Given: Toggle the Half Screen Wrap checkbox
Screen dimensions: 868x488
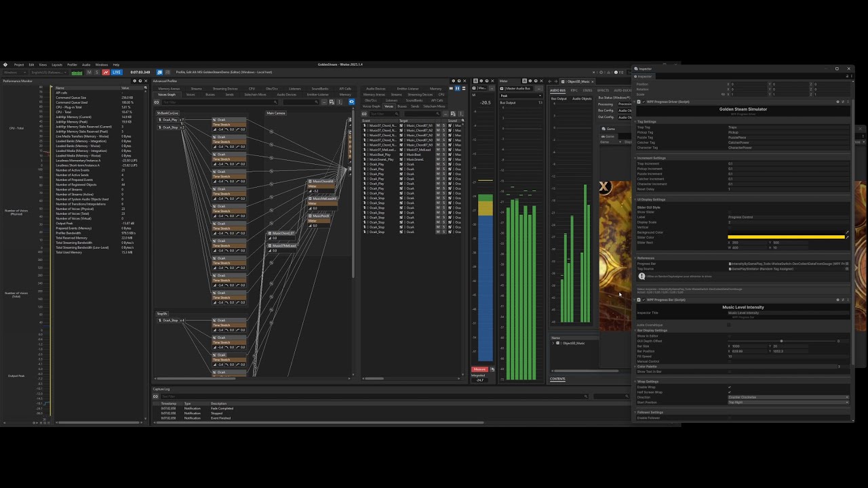Looking at the screenshot, I should (729, 392).
